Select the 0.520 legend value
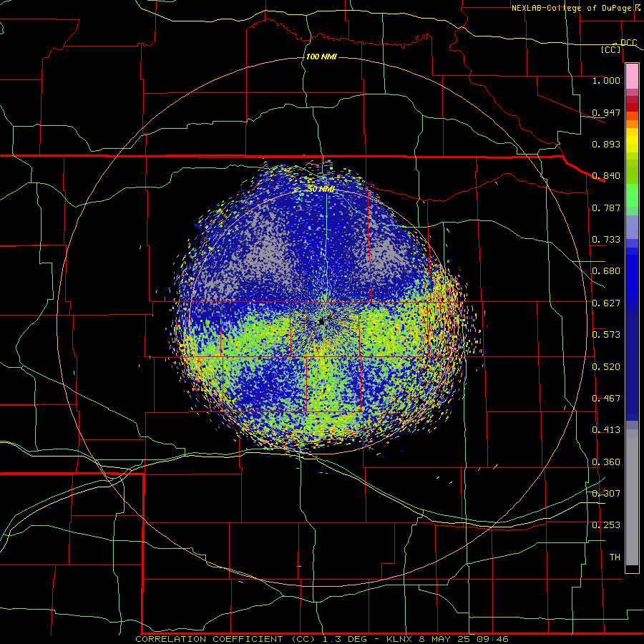Viewport: 644px width, 644px height. [x=606, y=367]
